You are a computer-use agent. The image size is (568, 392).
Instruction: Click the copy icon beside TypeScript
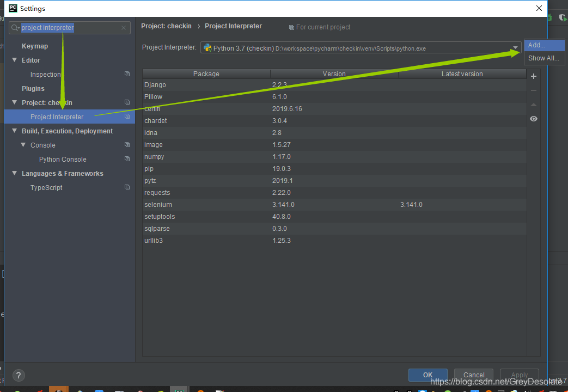click(x=127, y=187)
